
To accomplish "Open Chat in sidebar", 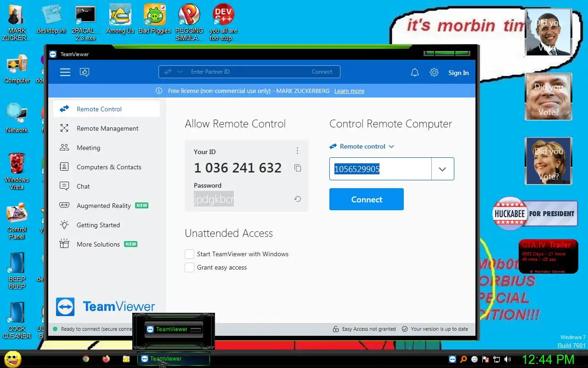I will pos(107,186).
